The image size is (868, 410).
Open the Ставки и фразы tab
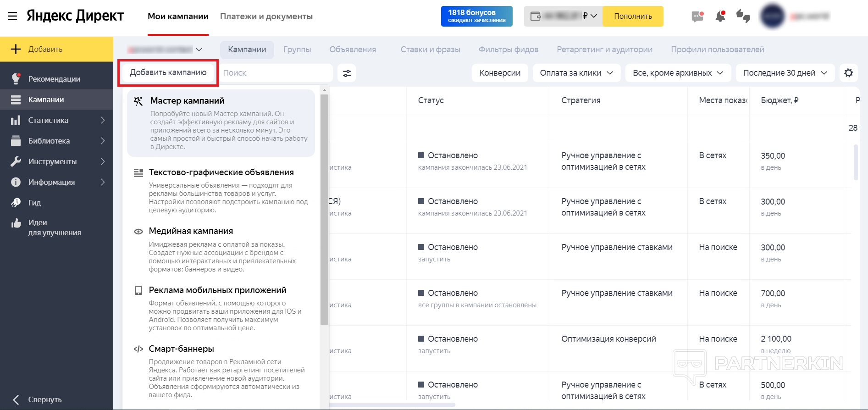(x=431, y=50)
